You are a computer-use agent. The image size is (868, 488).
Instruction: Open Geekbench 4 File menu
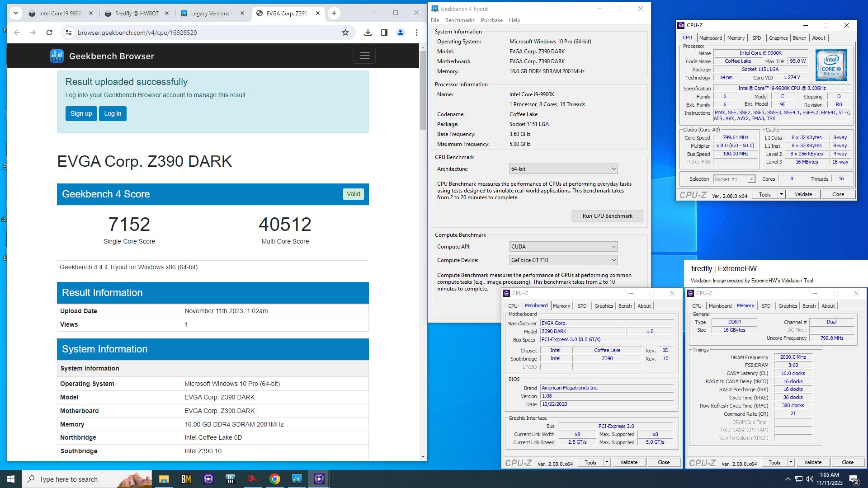(435, 20)
